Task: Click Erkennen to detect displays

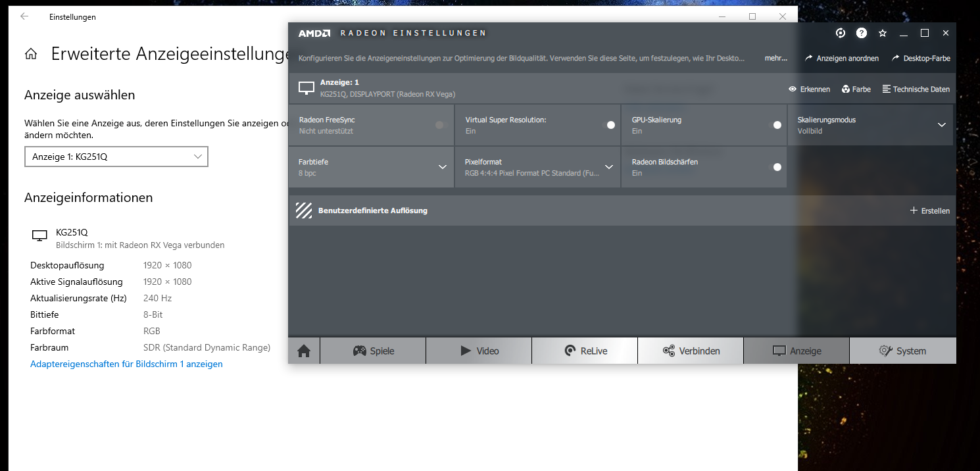Action: click(810, 89)
